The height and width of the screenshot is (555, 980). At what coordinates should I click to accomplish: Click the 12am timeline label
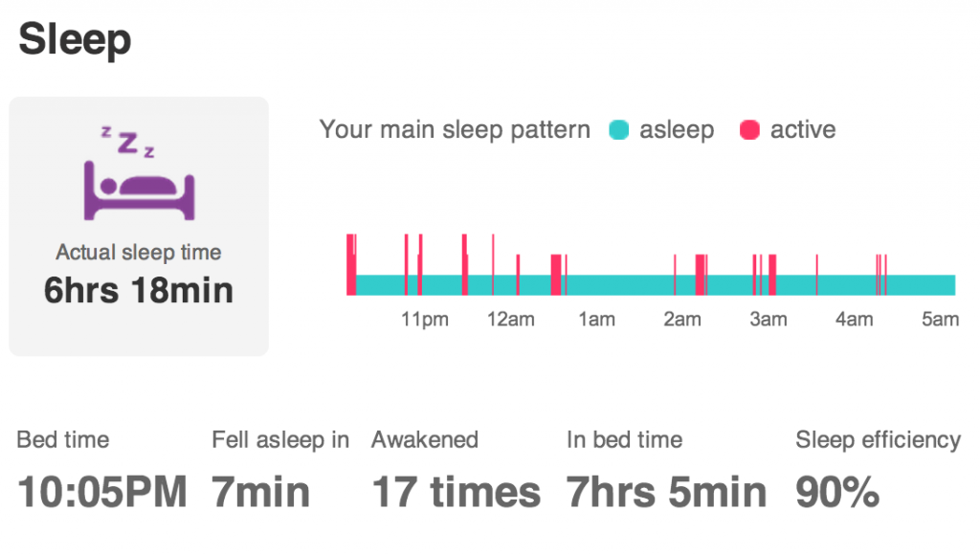click(x=511, y=320)
